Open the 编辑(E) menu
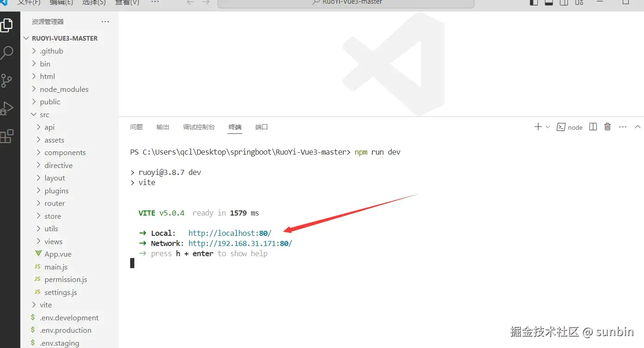Viewport: 644px width, 348px height. click(x=61, y=2)
